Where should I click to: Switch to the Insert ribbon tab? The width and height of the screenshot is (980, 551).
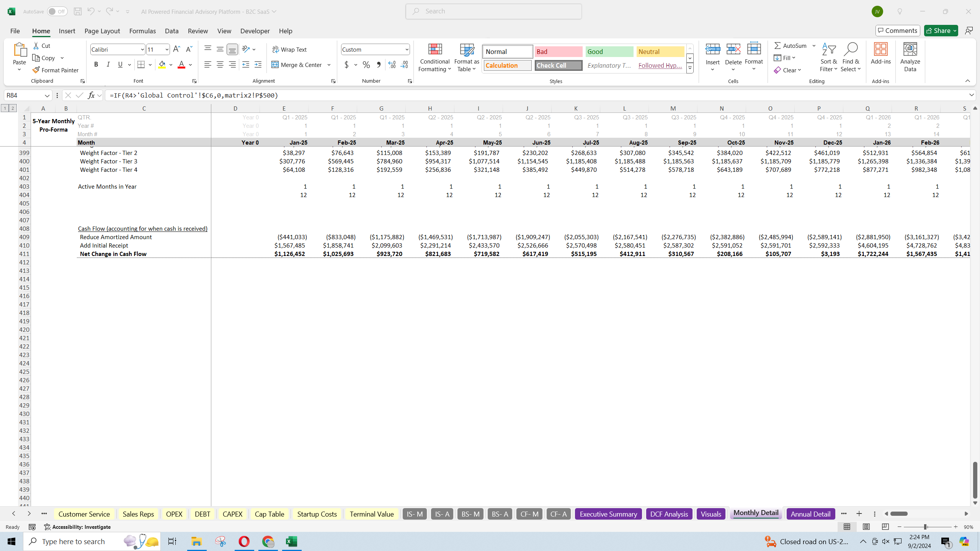[67, 31]
